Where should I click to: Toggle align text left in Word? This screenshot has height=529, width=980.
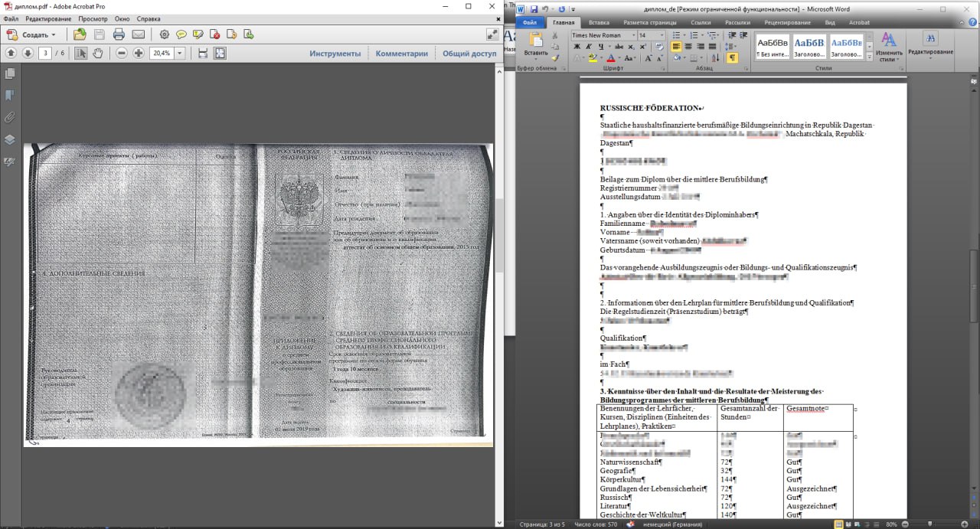tap(677, 47)
